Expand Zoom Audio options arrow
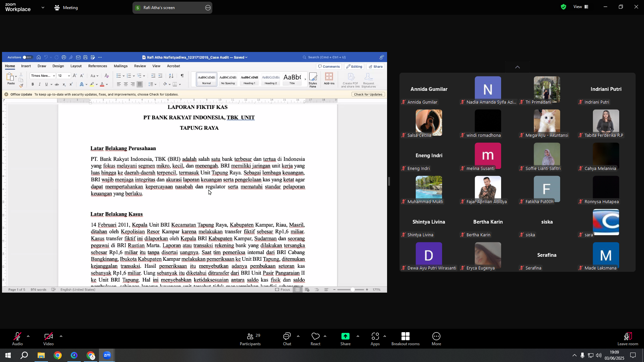Screen dimensions: 644x362 tap(28, 336)
